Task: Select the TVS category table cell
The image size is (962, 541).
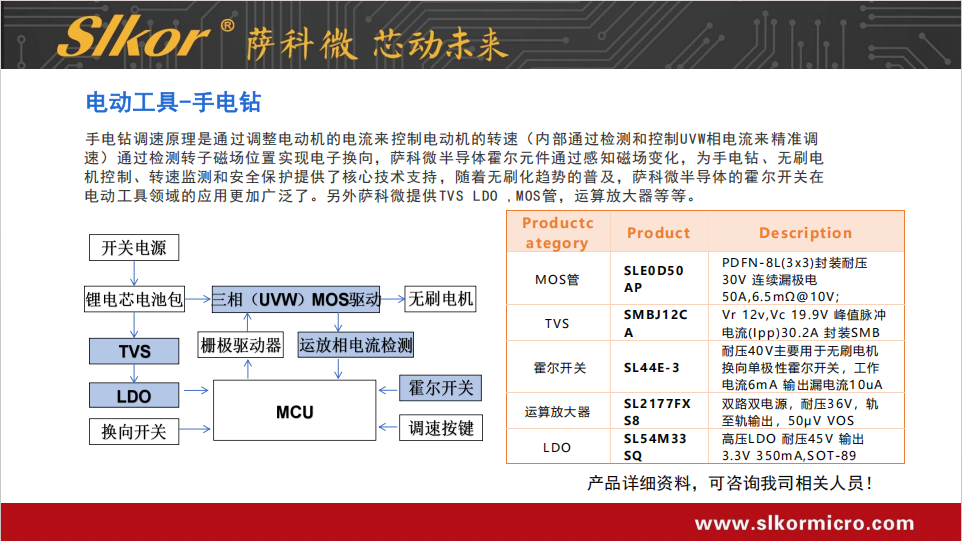Action: [x=557, y=323]
